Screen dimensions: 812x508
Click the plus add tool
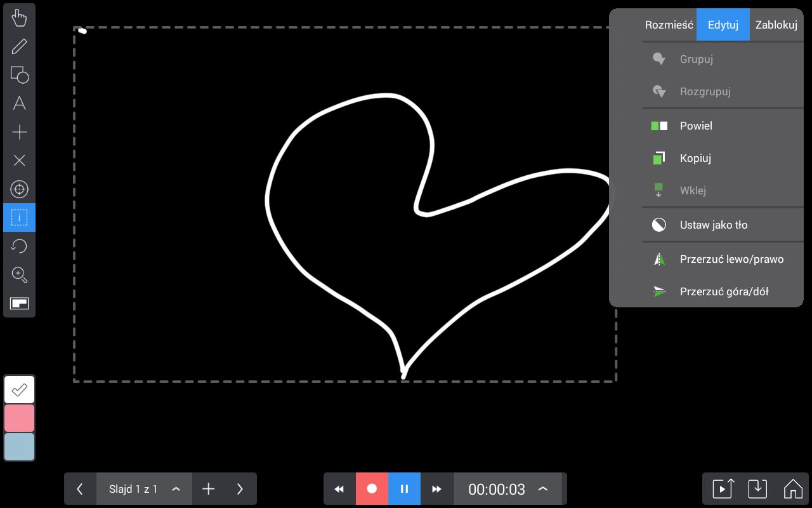click(x=20, y=132)
